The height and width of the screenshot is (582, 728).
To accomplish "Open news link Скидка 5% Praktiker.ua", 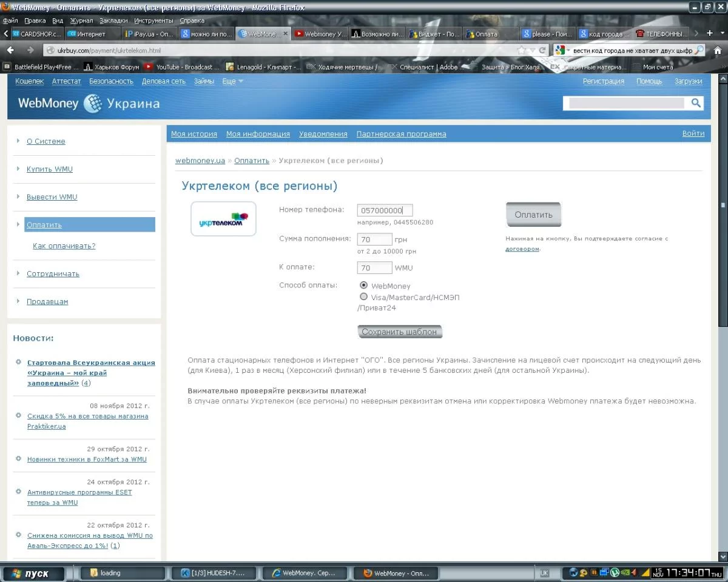I will [x=87, y=421].
